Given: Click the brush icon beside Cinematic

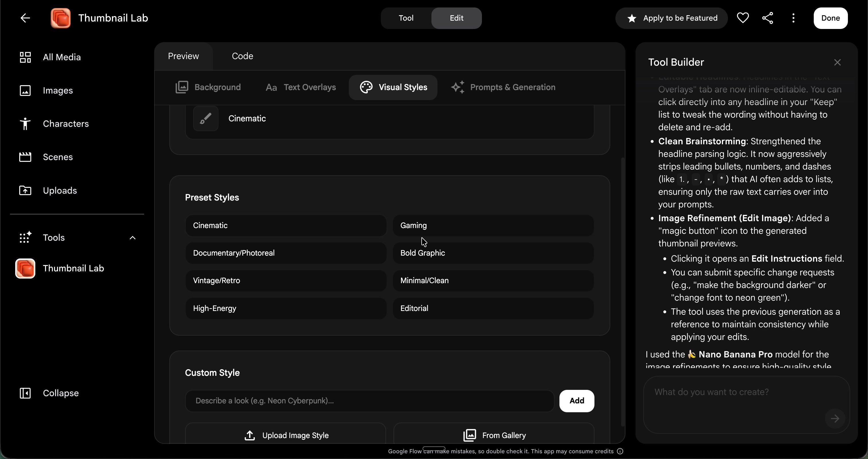Looking at the screenshot, I should click(206, 118).
